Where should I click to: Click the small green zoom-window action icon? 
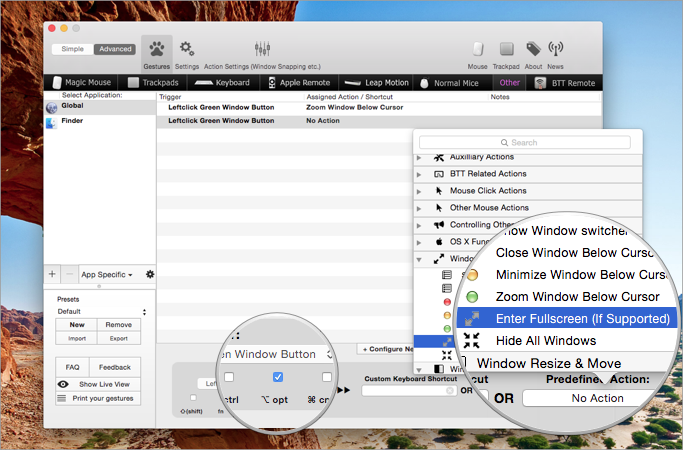tap(447, 328)
